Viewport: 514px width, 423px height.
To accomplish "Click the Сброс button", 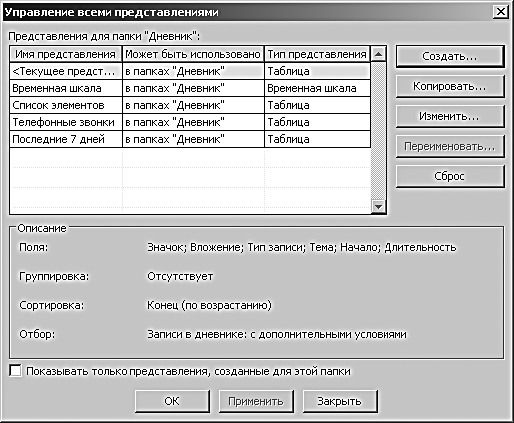I will click(450, 176).
